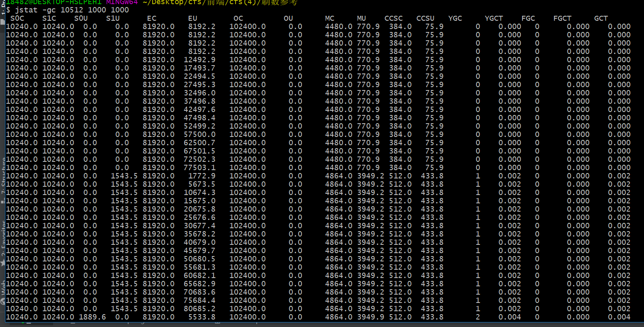This screenshot has width=644, height=327.
Task: Click the EU value 52499.2
Action: click(x=200, y=126)
